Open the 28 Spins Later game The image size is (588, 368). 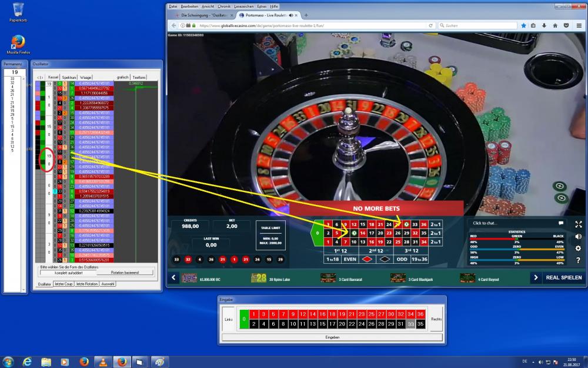270,278
